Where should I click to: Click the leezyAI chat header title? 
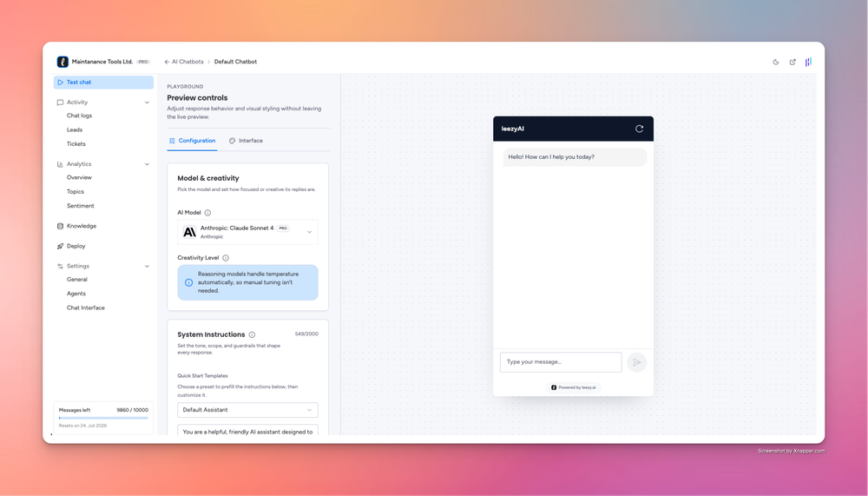pos(513,129)
